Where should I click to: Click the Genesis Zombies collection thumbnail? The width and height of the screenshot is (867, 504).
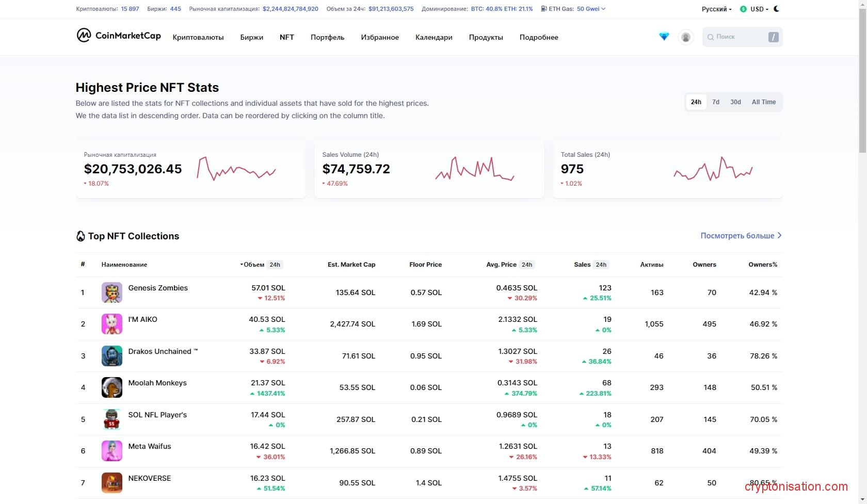[112, 292]
